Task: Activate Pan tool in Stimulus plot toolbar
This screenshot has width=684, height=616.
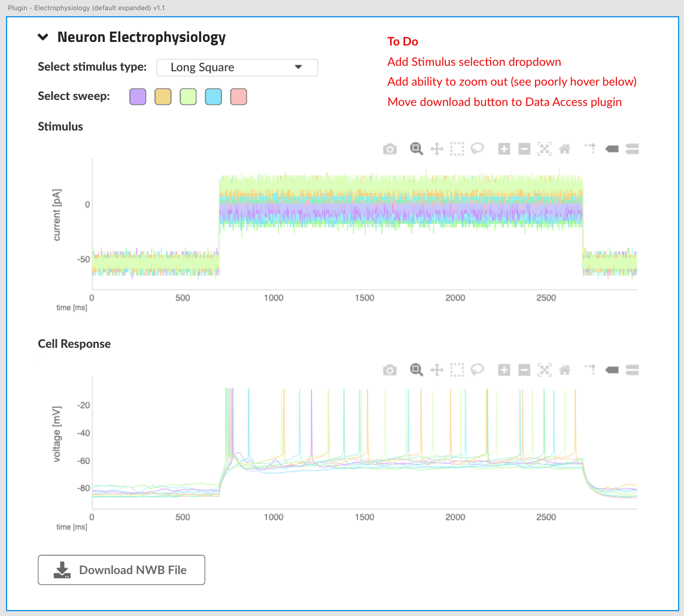Action: tap(437, 149)
